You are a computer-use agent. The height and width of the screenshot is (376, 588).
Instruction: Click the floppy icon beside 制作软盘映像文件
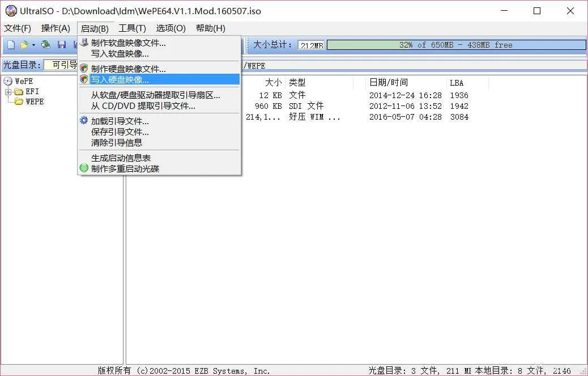tap(84, 43)
